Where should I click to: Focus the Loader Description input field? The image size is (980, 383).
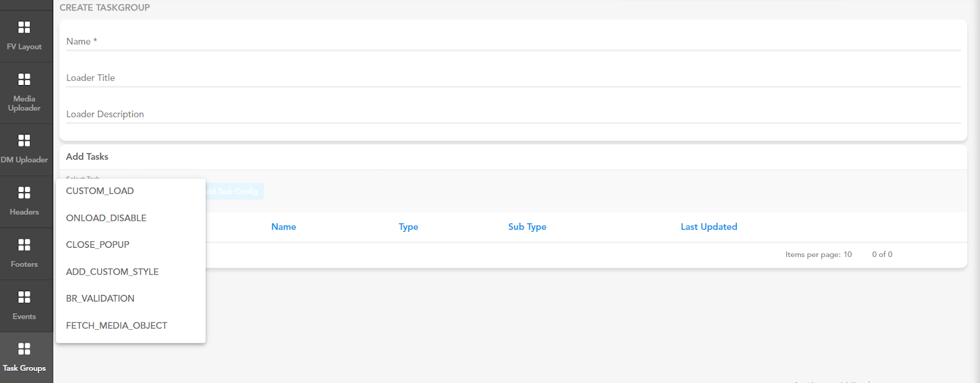tap(513, 114)
